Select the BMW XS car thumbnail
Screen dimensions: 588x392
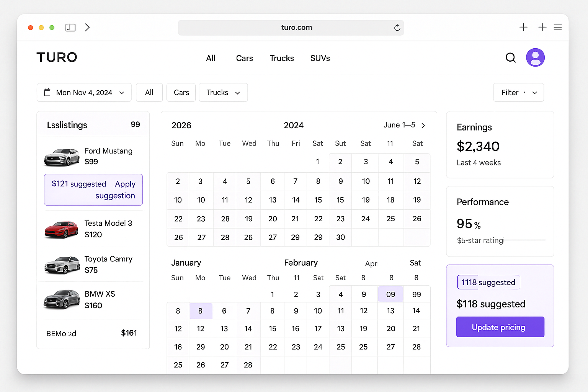[62, 300]
